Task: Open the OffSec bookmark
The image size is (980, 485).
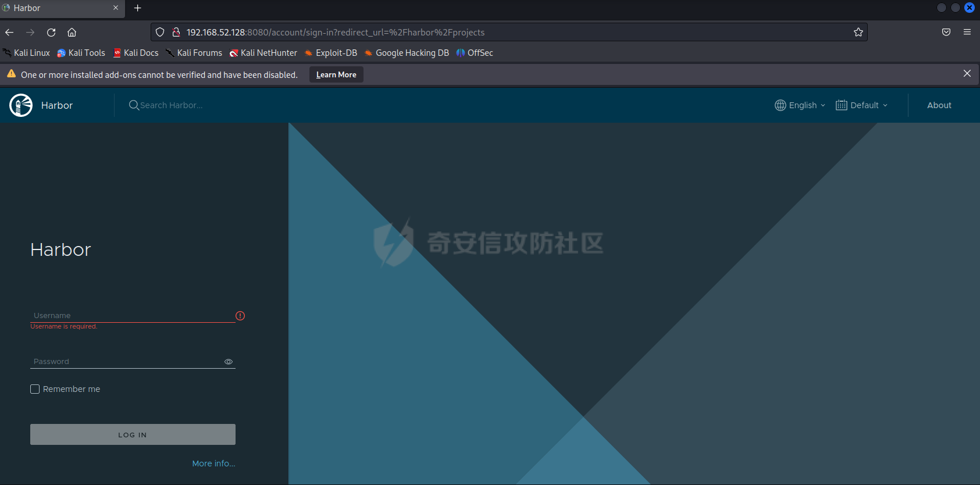Action: pyautogui.click(x=475, y=53)
